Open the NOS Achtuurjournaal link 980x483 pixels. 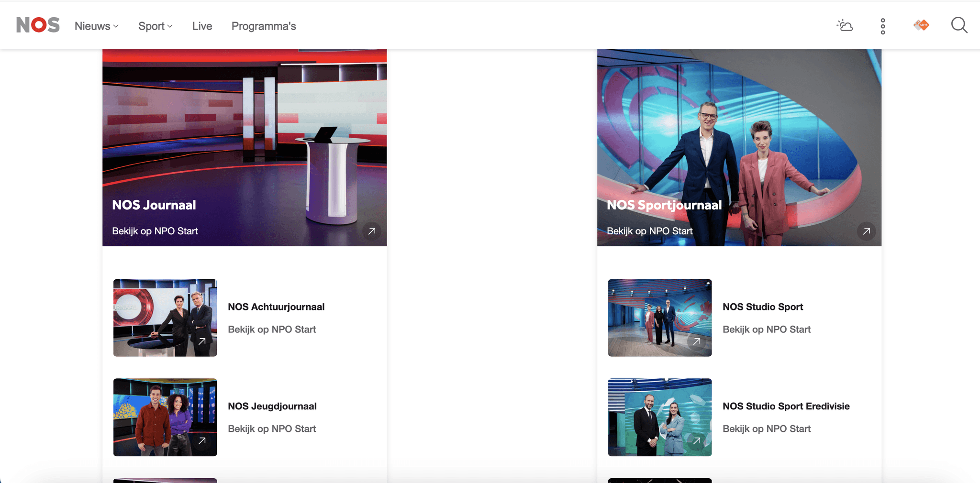(276, 307)
